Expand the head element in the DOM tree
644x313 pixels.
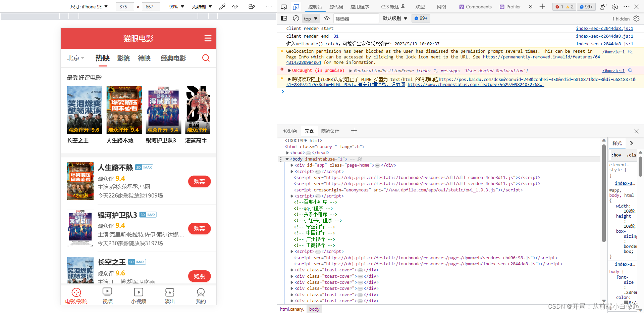pos(288,152)
